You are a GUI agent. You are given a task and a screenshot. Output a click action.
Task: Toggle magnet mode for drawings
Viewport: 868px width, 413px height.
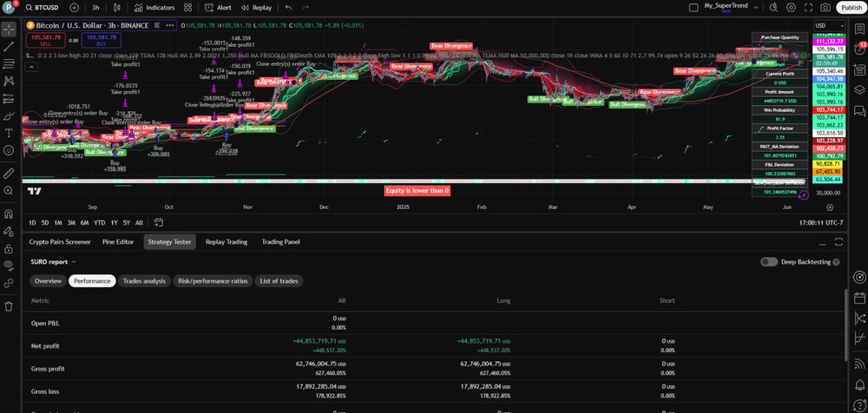(9, 213)
